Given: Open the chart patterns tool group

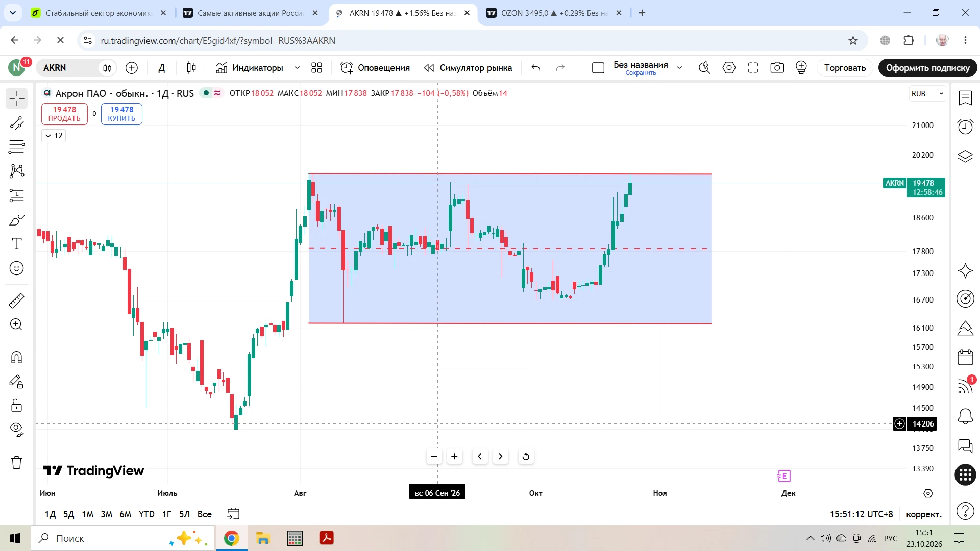Looking at the screenshot, I should coord(16,171).
